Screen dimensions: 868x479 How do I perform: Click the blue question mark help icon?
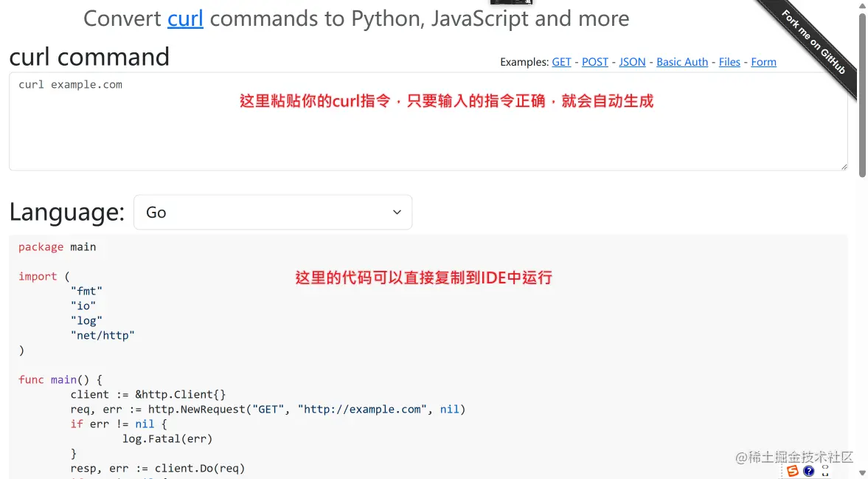pyautogui.click(x=809, y=471)
